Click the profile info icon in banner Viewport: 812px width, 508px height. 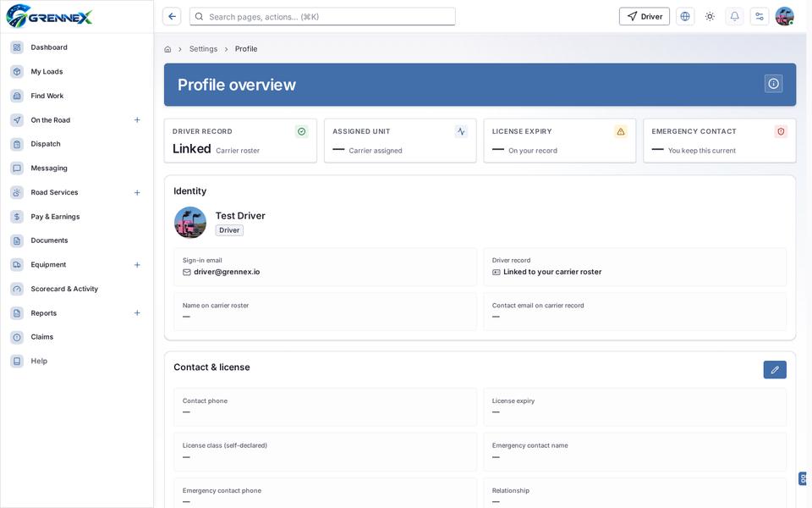click(773, 84)
